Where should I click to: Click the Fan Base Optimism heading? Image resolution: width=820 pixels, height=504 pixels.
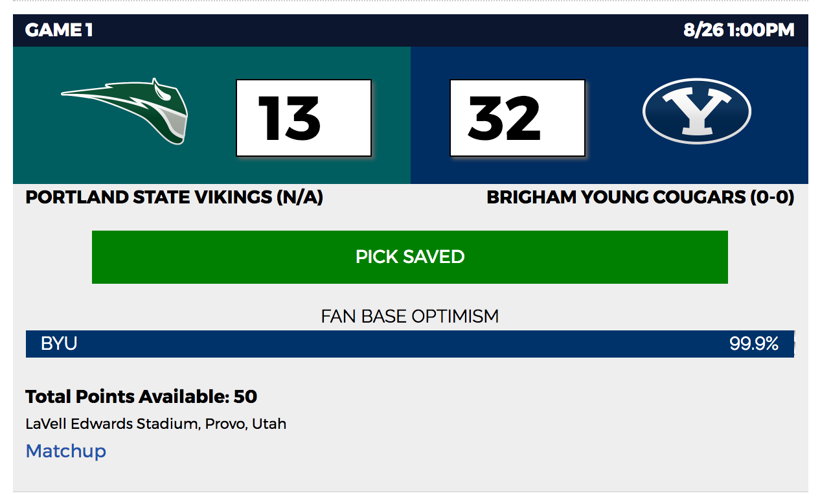(410, 316)
